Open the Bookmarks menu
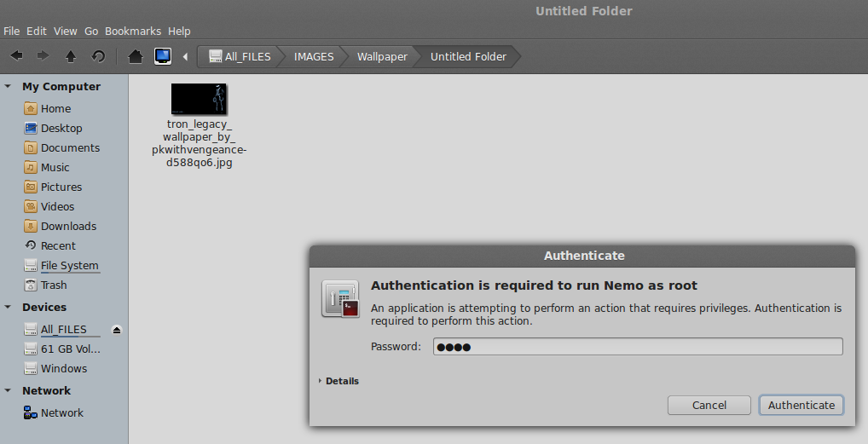This screenshot has width=868, height=444. (x=133, y=31)
